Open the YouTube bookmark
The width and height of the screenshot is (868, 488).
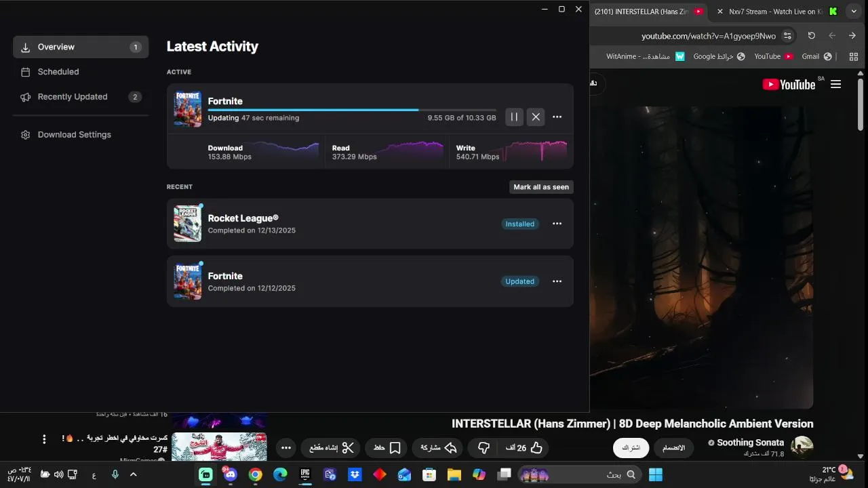pos(774,56)
